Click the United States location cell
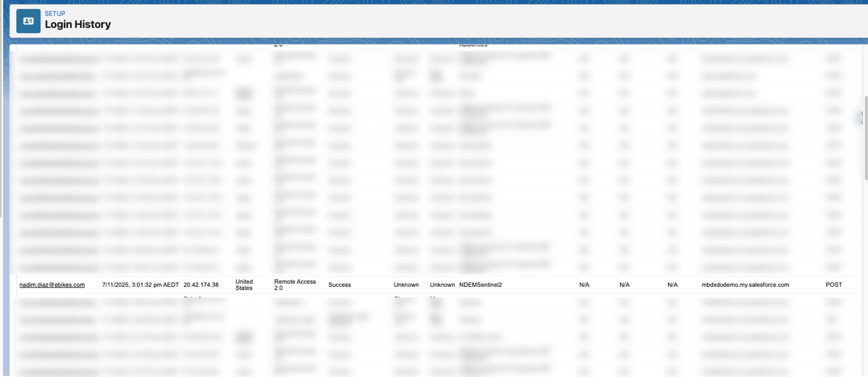868x377 pixels. click(244, 285)
